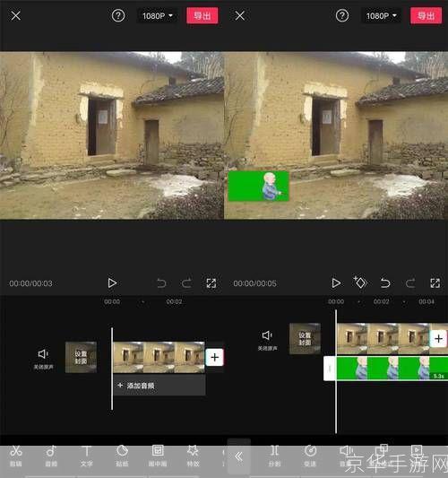Add a keyframe with the diamond icon
The height and width of the screenshot is (478, 448).
(x=360, y=282)
